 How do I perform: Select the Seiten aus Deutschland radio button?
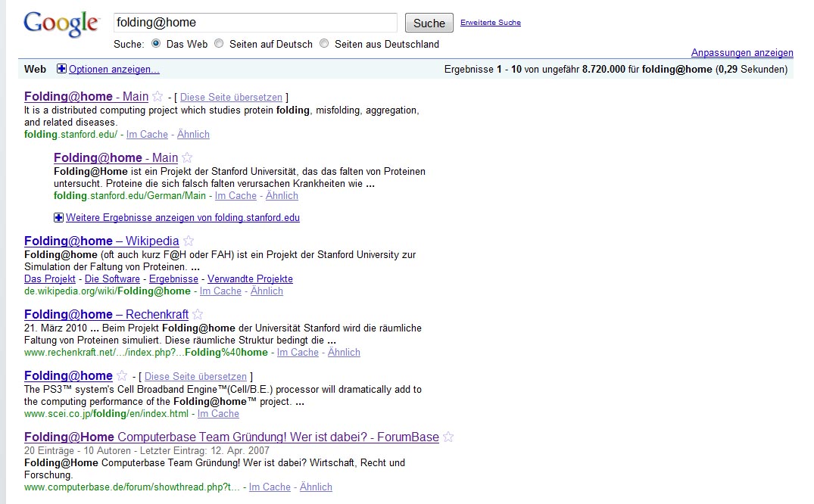(x=324, y=44)
